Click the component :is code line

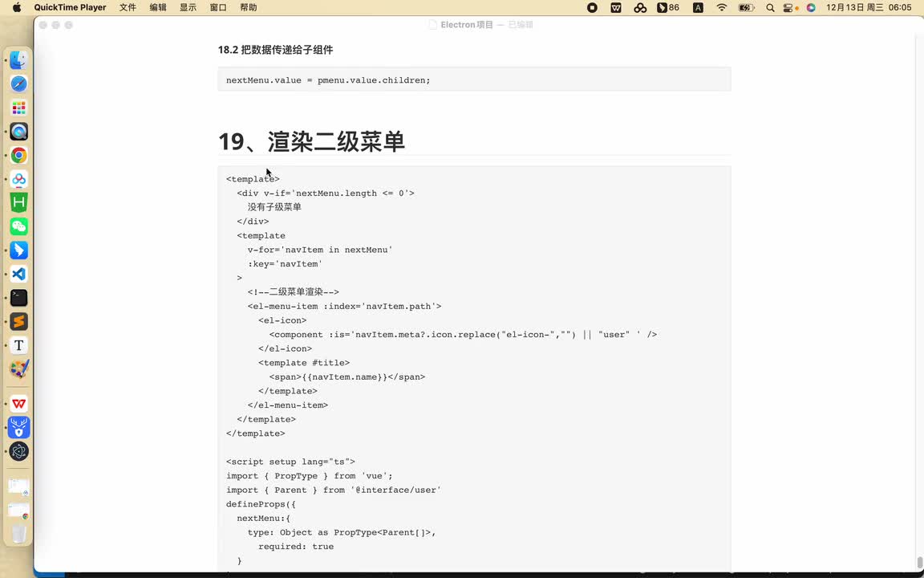[463, 335]
